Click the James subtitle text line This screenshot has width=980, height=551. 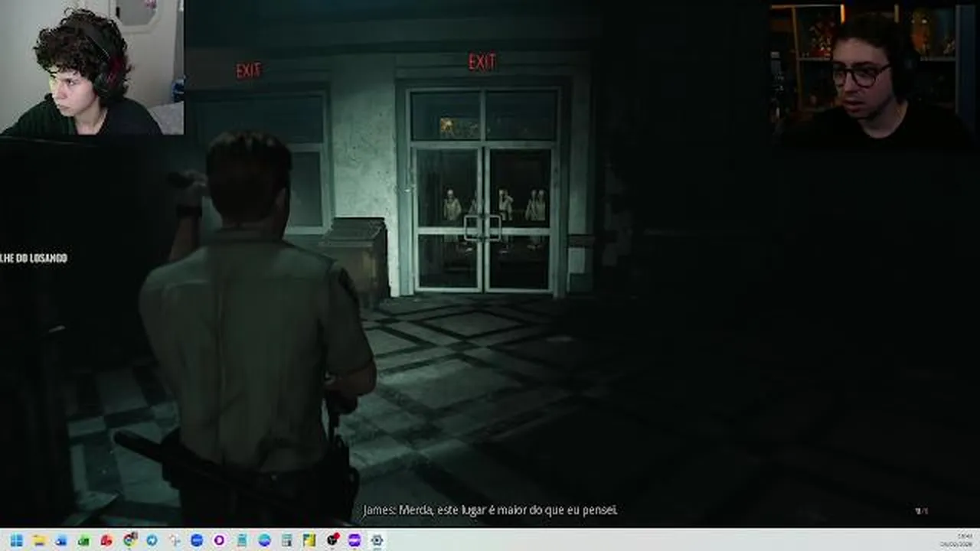click(490, 510)
